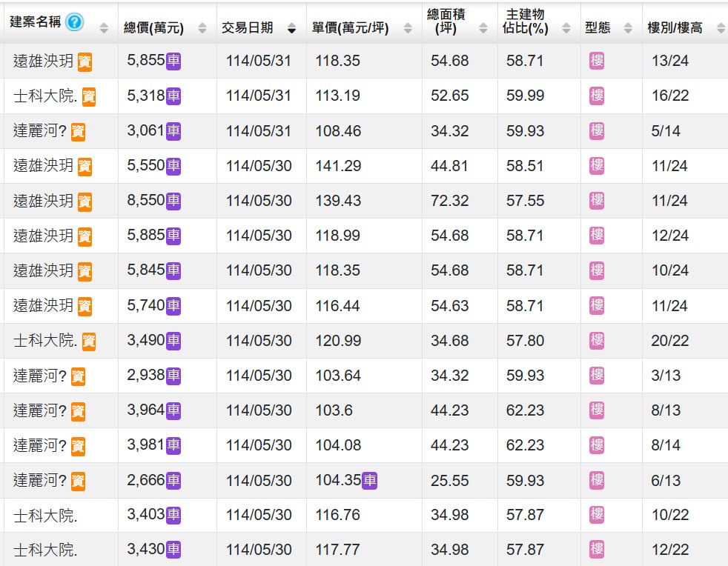Click the 主建物佔比(%) column header
Viewport: 728px width, 566px height.
[x=525, y=21]
